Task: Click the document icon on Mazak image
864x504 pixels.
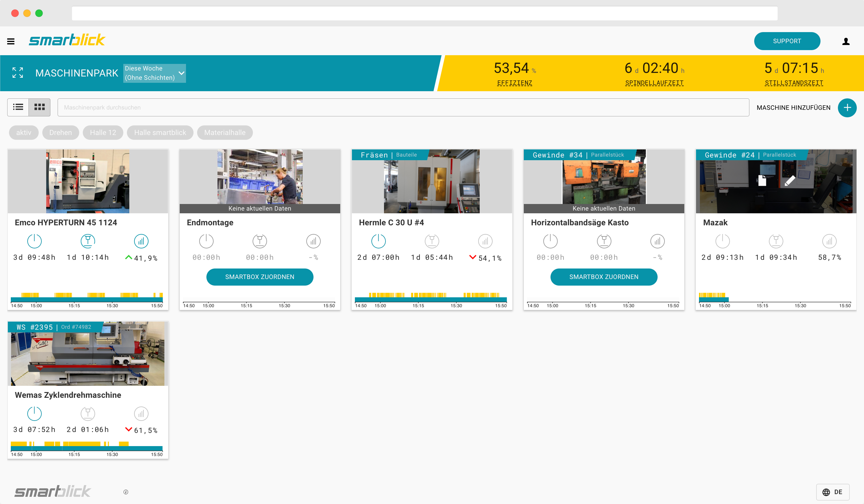Action: [x=762, y=180]
